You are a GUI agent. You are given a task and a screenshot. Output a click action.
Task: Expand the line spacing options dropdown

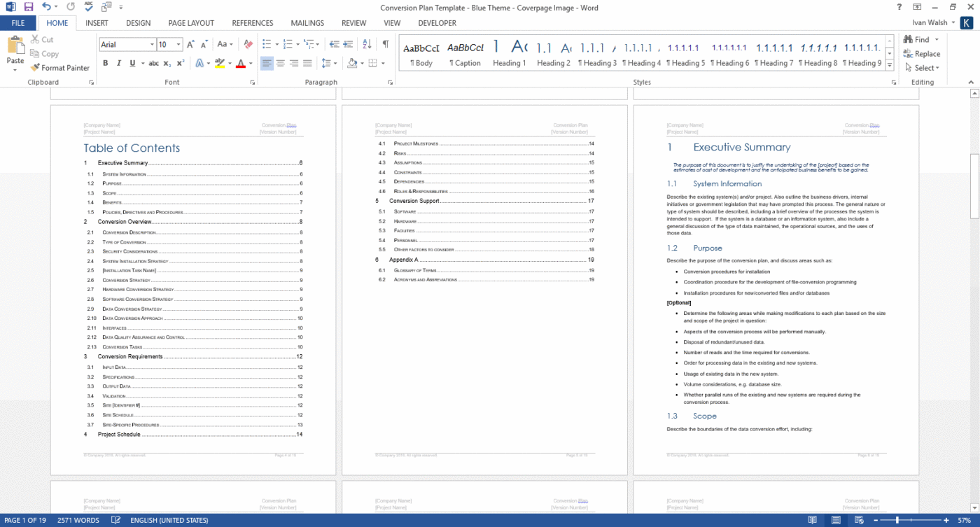tap(335, 63)
